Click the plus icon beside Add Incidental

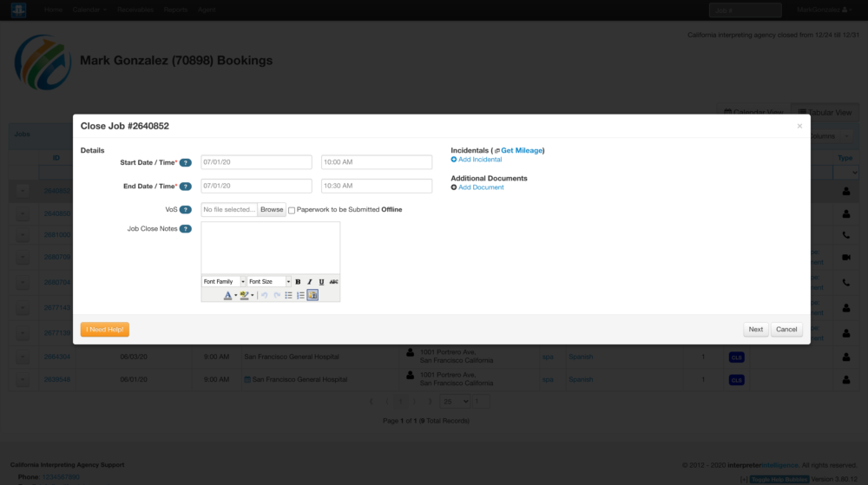454,160
